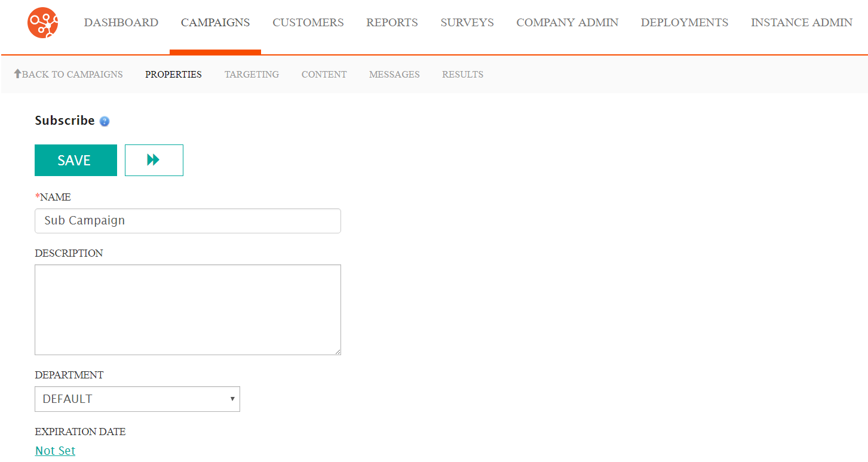
Task: Switch to the Properties tab
Action: tap(174, 75)
